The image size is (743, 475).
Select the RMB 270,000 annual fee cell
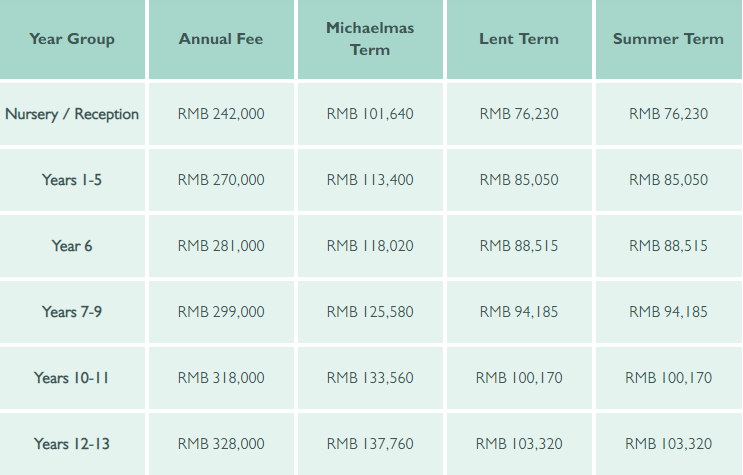(221, 180)
